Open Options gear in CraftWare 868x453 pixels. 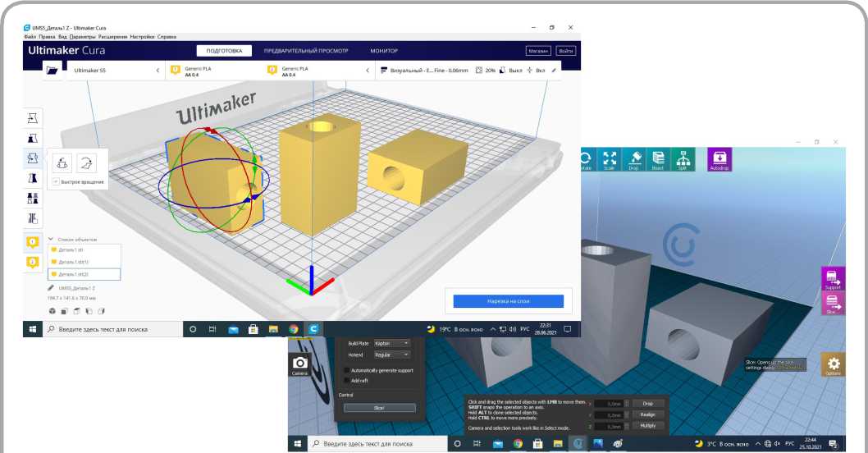tap(833, 365)
